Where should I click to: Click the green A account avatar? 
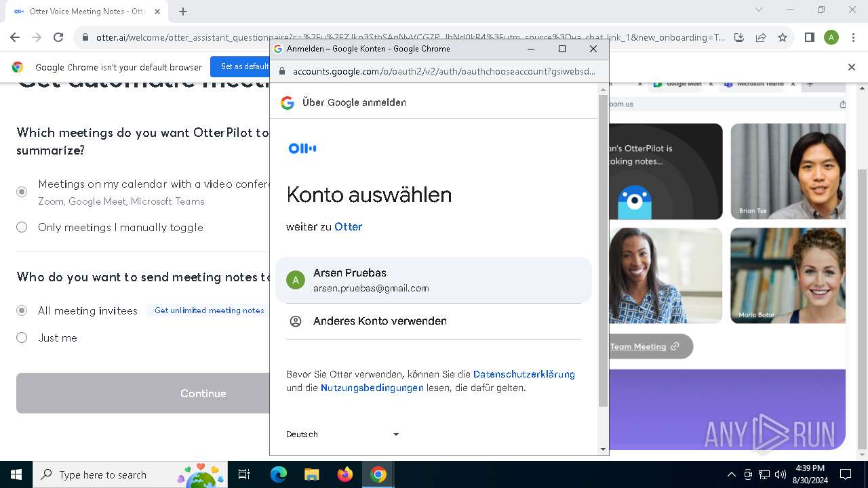click(296, 280)
